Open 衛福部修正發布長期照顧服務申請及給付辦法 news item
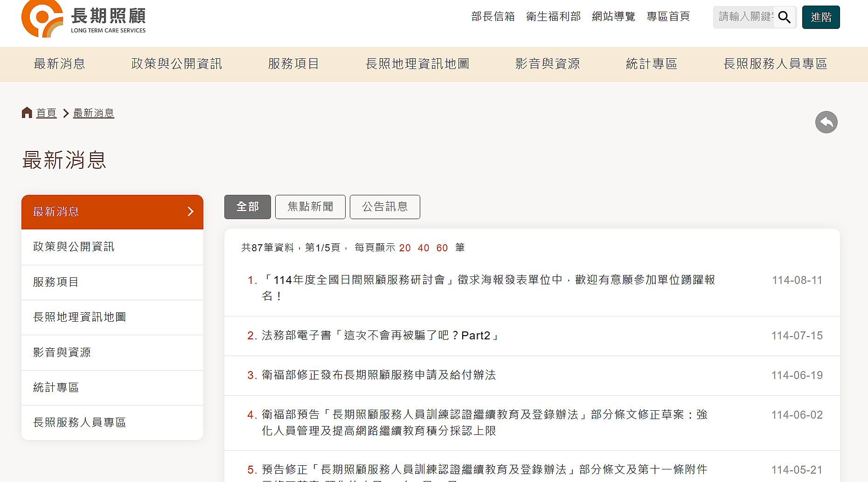Viewport: 868px width, 482px height. pyautogui.click(x=378, y=375)
